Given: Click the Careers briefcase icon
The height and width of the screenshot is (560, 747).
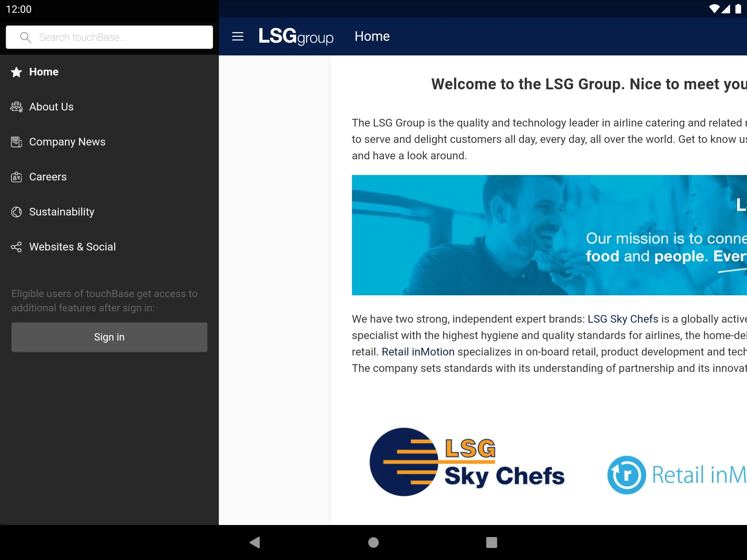Looking at the screenshot, I should point(16,176).
